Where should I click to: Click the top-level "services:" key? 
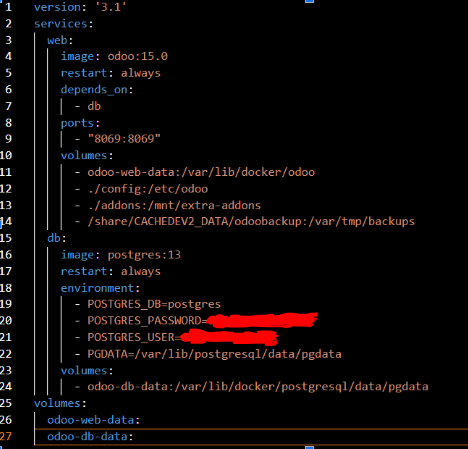pos(63,24)
